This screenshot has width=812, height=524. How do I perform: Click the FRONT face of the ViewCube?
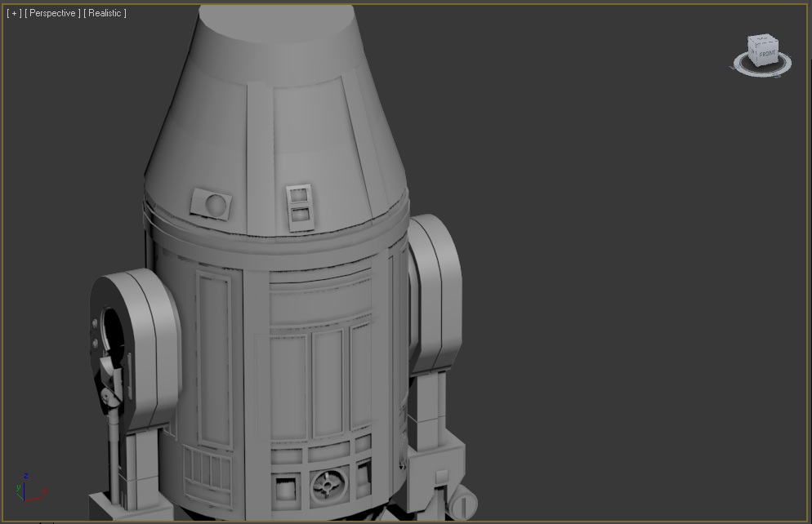(768, 54)
